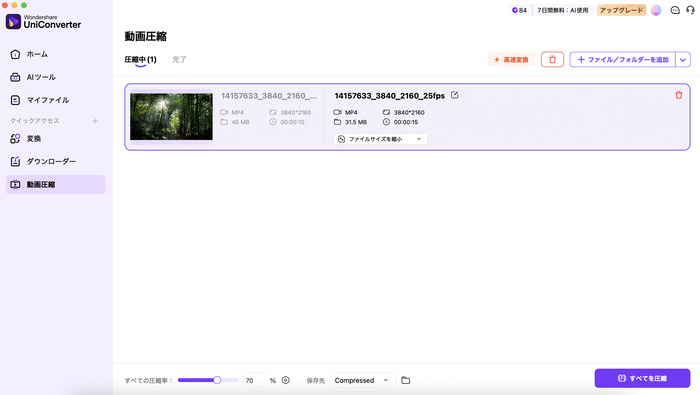Screen dimensions: 700x395
Task: Switch to the 圧縮中 (1) tab
Action: (x=140, y=60)
